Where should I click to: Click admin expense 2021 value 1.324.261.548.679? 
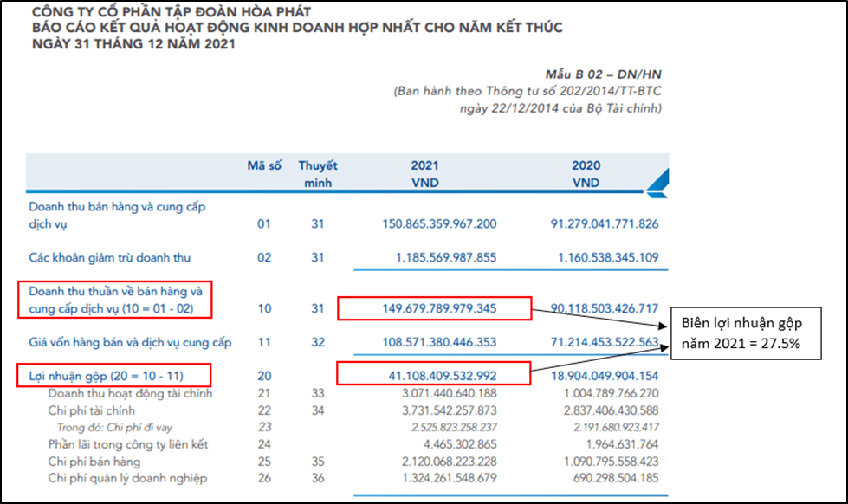point(450,478)
